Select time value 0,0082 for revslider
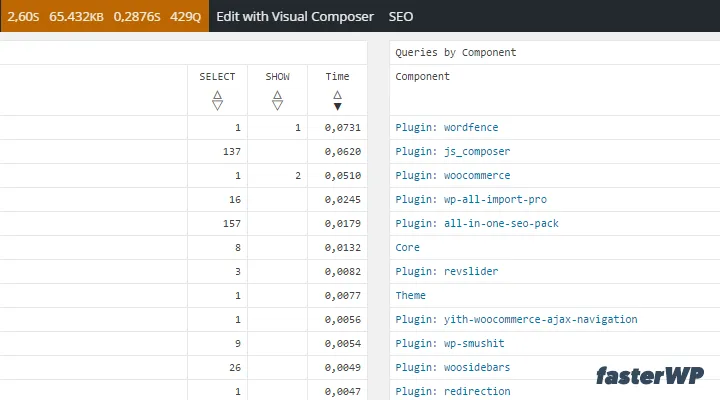Viewport: 720px width, 400px height. pos(343,271)
